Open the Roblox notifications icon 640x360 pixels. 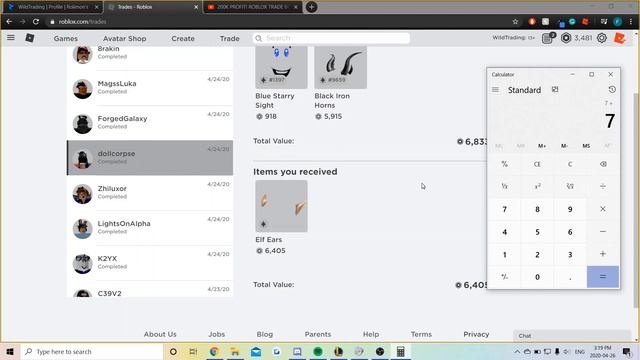(547, 38)
